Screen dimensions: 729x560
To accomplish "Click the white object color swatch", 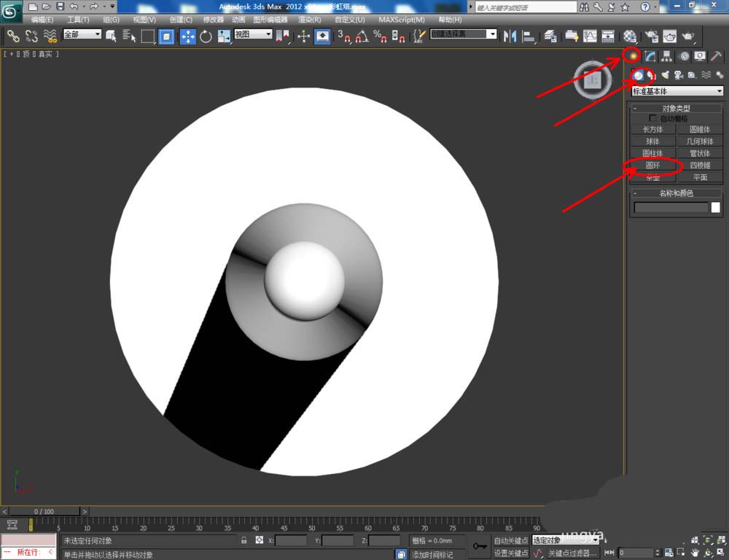I will point(716,208).
